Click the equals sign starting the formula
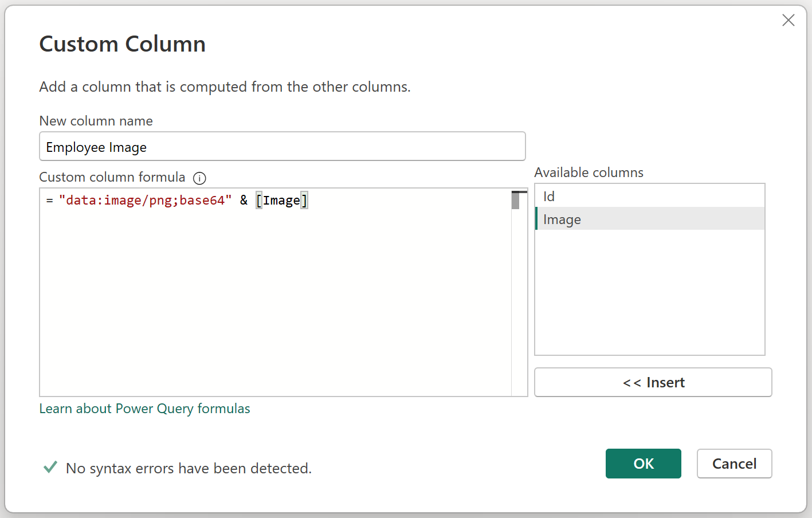This screenshot has width=812, height=518. 49,201
